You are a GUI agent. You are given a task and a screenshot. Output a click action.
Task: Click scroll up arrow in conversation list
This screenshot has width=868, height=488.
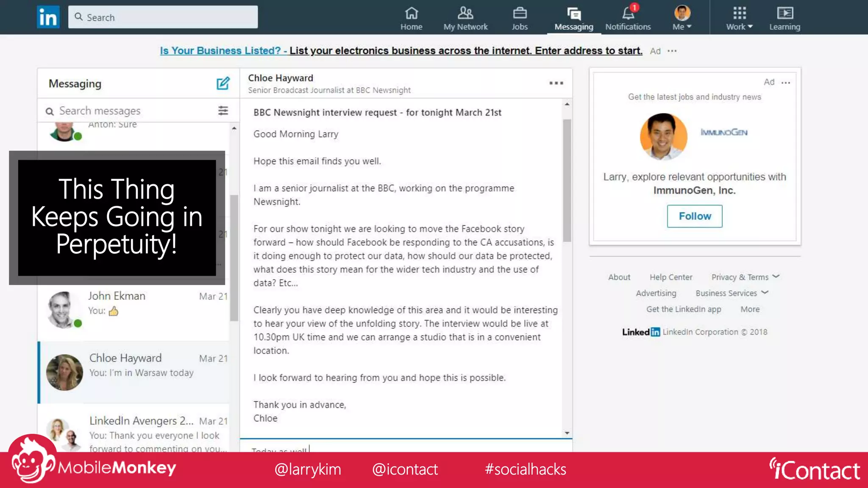234,128
